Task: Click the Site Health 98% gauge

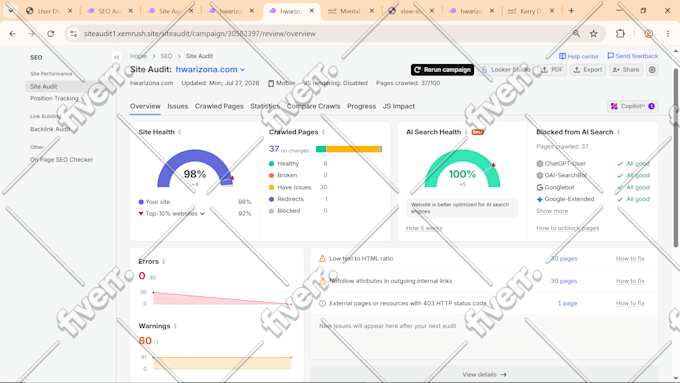Action: (195, 168)
